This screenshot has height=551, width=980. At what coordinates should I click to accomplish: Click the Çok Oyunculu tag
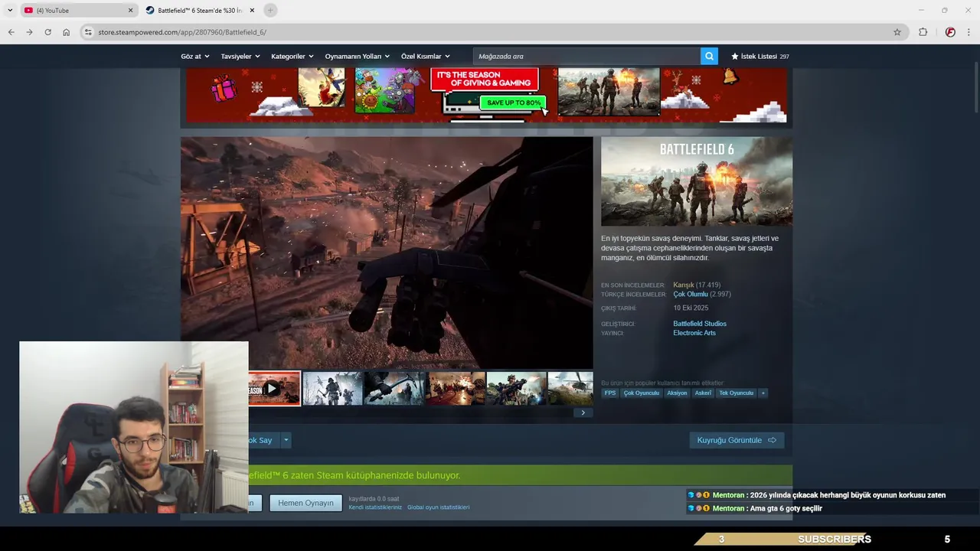(641, 393)
